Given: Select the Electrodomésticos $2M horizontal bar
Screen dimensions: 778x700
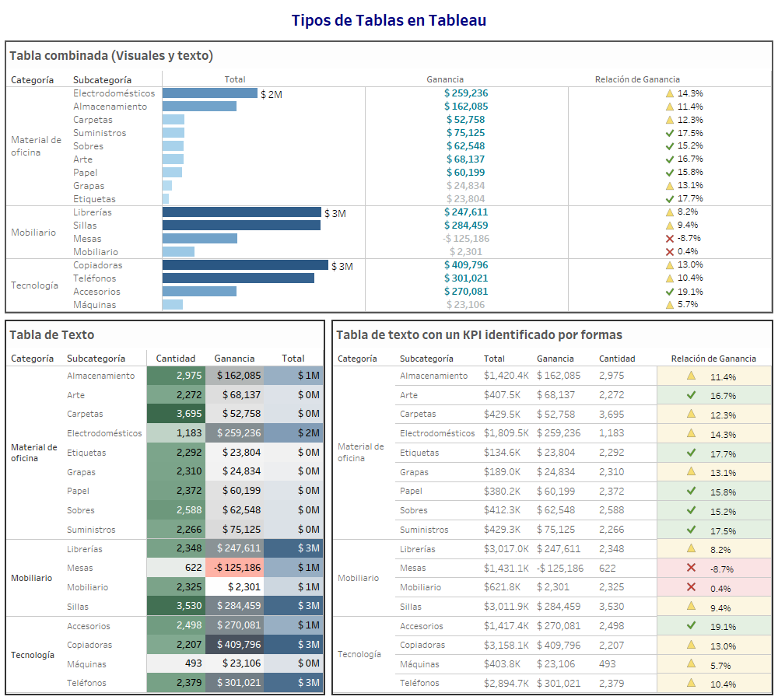Looking at the screenshot, I should 210,93.
